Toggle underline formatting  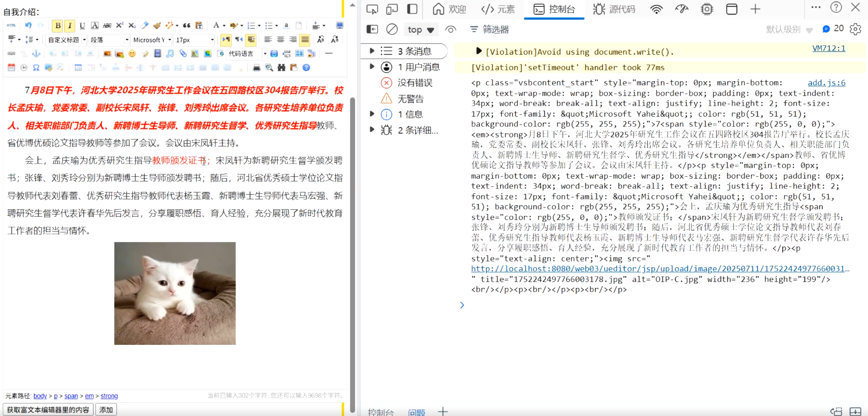pos(82,26)
